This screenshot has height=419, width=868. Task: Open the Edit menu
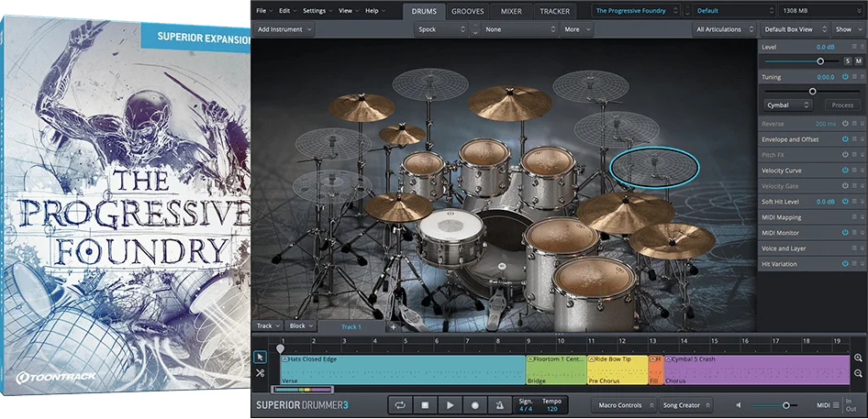[x=288, y=10]
